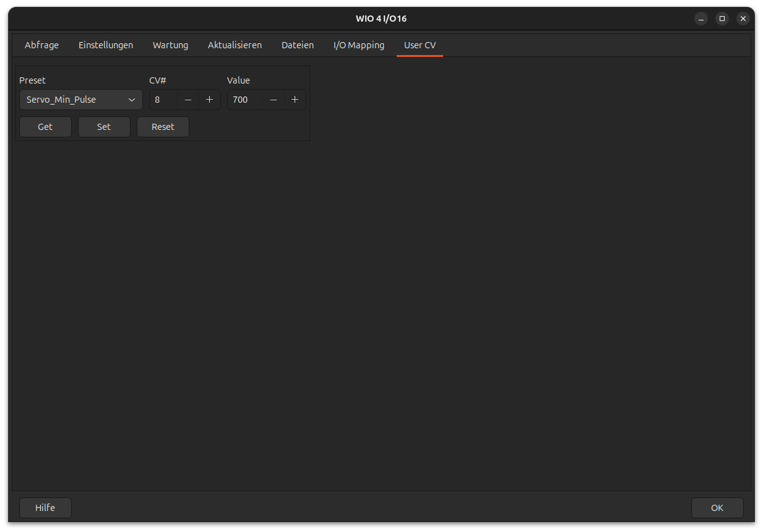The height and width of the screenshot is (532, 763).
Task: Open the Preset dropdown Servo_Min_Pulse
Action: coord(81,100)
